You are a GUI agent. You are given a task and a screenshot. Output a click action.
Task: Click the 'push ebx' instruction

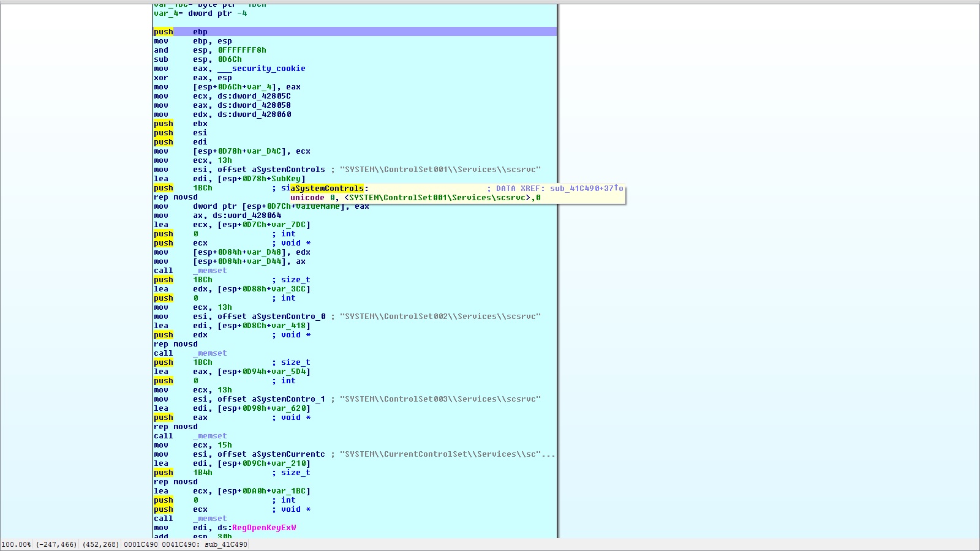click(181, 124)
